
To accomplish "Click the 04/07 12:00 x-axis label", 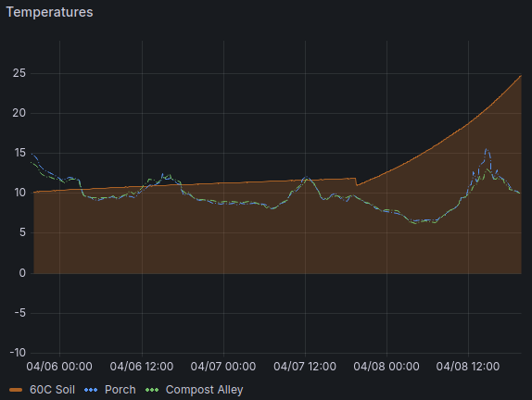I will pos(305,367).
